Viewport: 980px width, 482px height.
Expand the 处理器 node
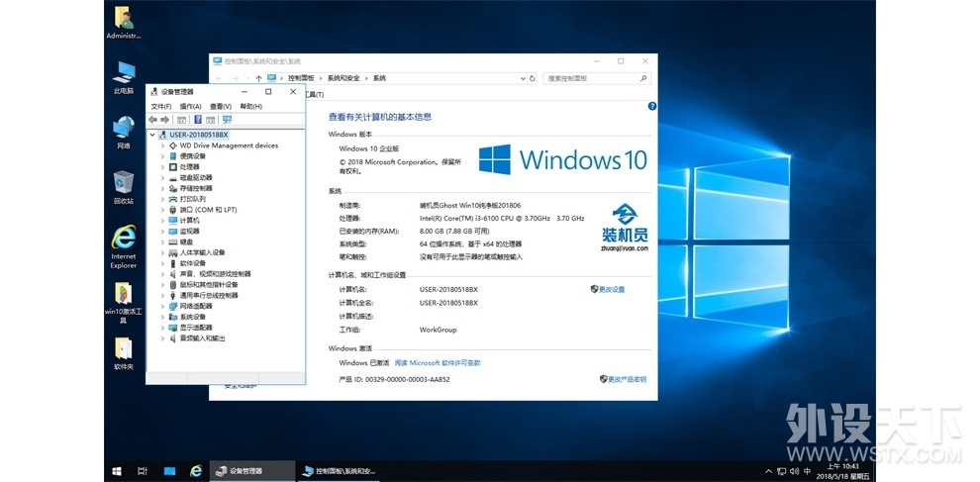[x=163, y=167]
